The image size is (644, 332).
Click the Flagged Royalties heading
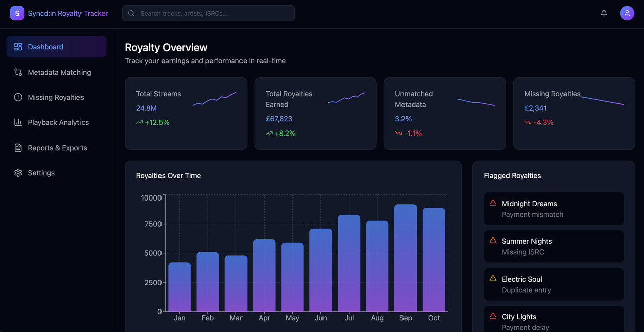pyautogui.click(x=512, y=175)
